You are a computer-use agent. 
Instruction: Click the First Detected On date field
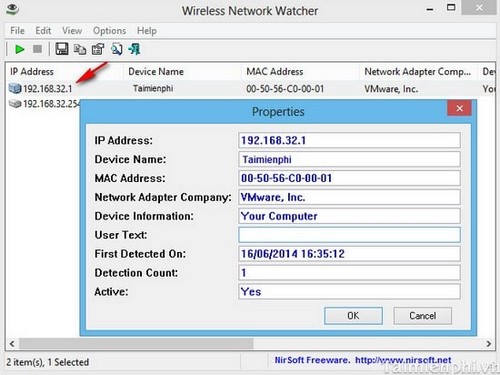(x=349, y=254)
